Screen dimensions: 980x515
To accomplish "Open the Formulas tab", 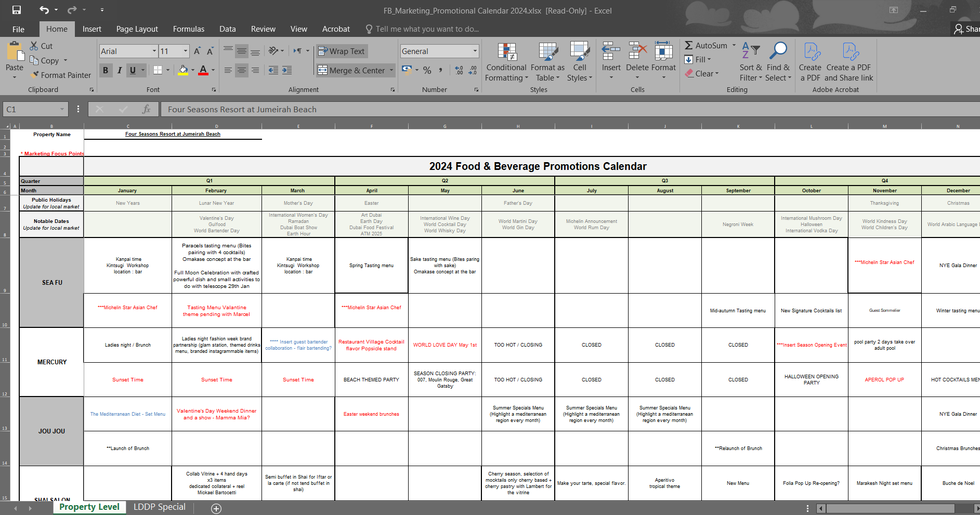I will (189, 29).
